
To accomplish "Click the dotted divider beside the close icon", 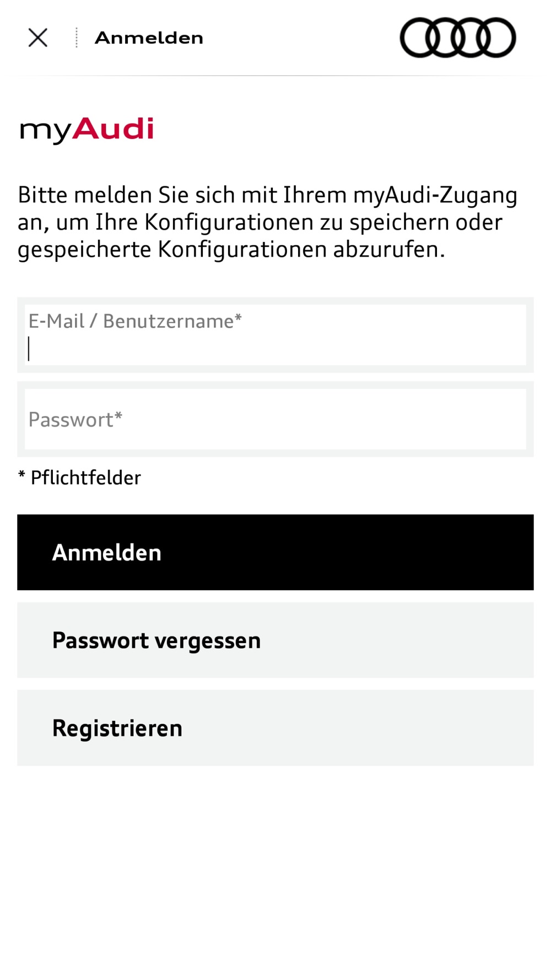I will click(77, 38).
